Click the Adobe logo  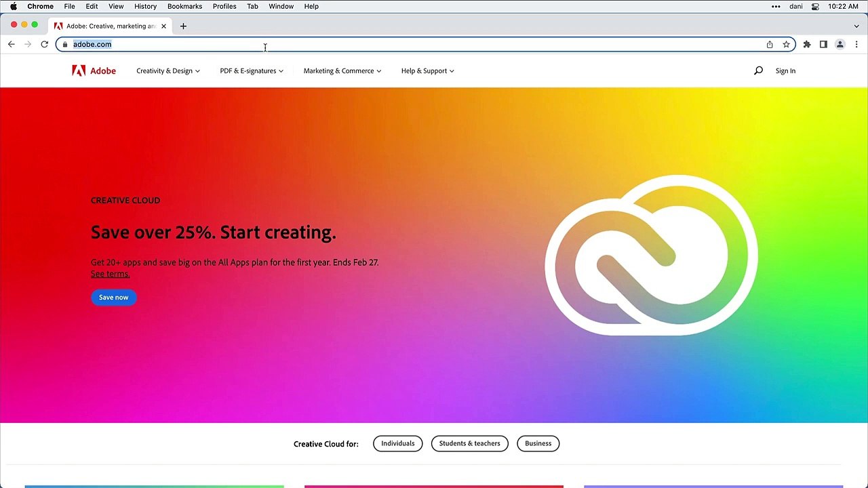[94, 70]
